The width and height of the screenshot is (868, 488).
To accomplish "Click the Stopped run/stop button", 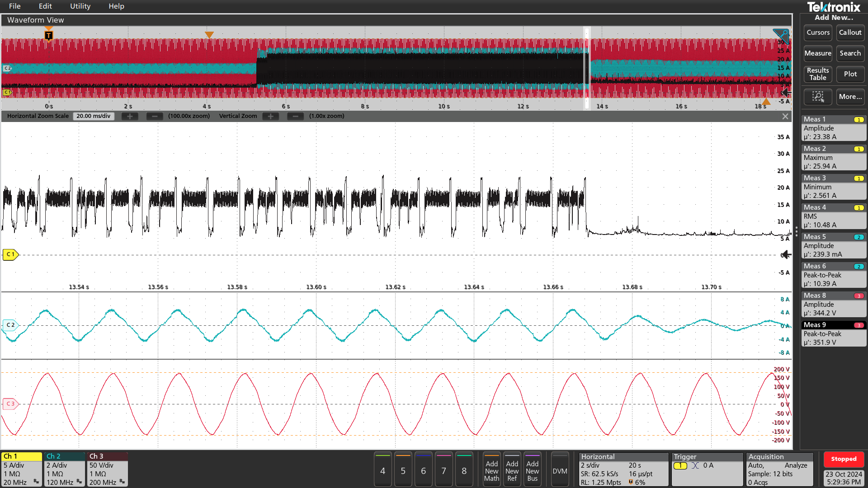I will point(843,459).
